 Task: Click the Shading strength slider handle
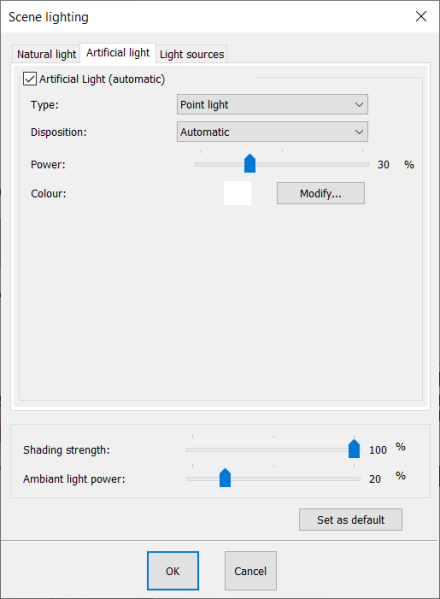point(354,448)
